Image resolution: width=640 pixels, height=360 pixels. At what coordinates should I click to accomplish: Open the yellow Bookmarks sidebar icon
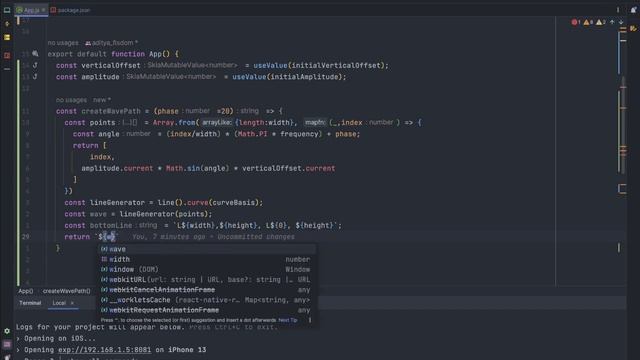coord(7,38)
